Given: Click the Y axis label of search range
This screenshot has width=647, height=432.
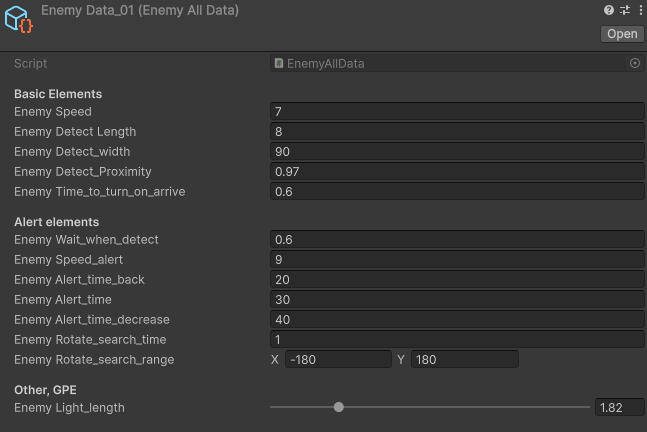Looking at the screenshot, I should 401,359.
